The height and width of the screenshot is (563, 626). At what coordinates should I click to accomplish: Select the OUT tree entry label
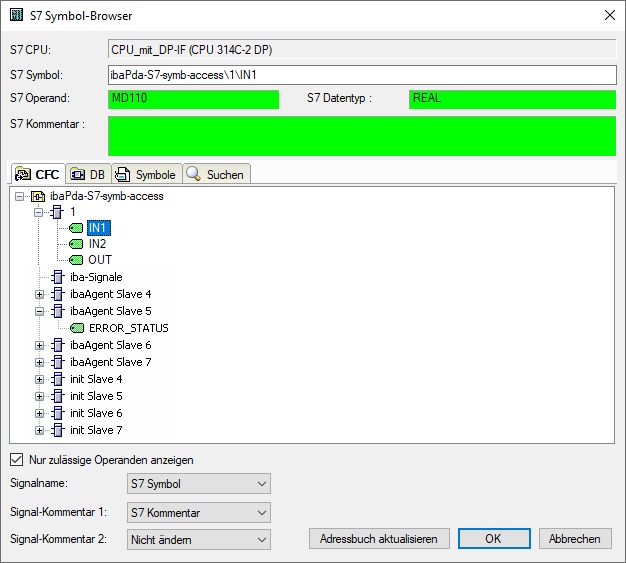tap(100, 260)
